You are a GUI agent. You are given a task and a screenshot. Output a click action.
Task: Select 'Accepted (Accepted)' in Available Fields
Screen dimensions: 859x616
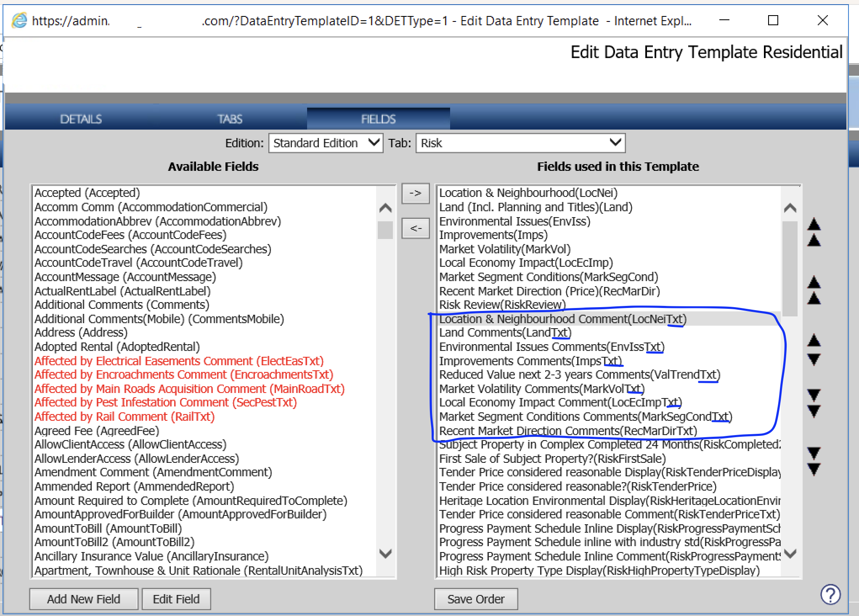pos(87,193)
